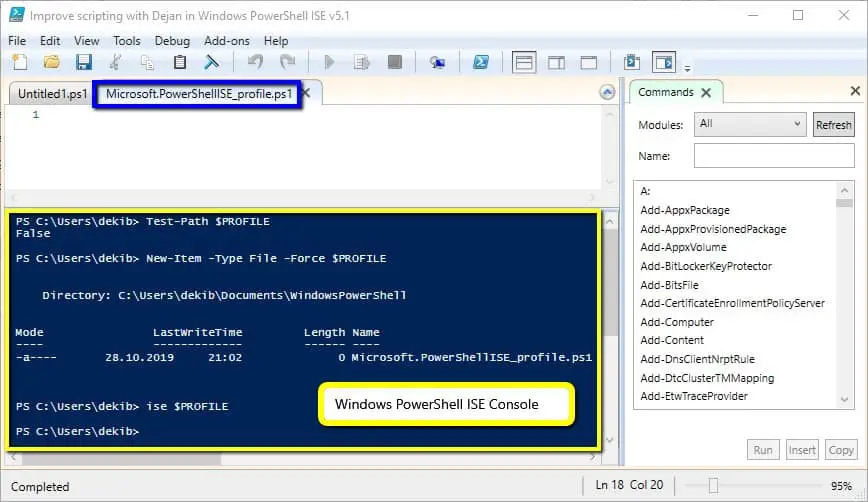Select the A: command entry
The image size is (868, 502).
click(645, 191)
